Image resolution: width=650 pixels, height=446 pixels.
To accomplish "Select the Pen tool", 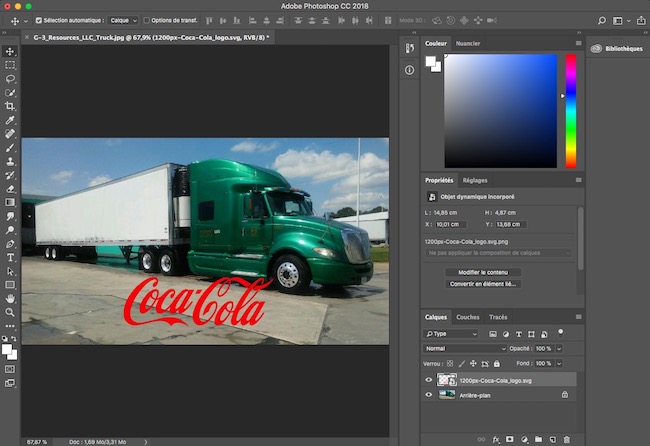I will click(x=10, y=244).
